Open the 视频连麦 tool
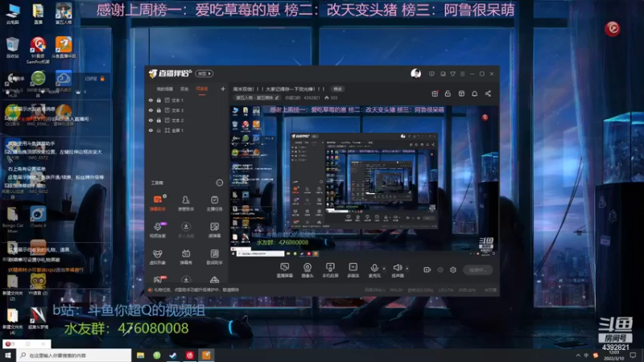Screen dimensions: 644x362 (157, 230)
